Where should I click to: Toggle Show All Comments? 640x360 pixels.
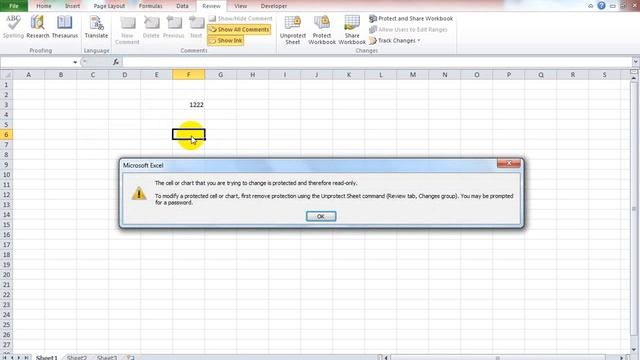(239, 29)
